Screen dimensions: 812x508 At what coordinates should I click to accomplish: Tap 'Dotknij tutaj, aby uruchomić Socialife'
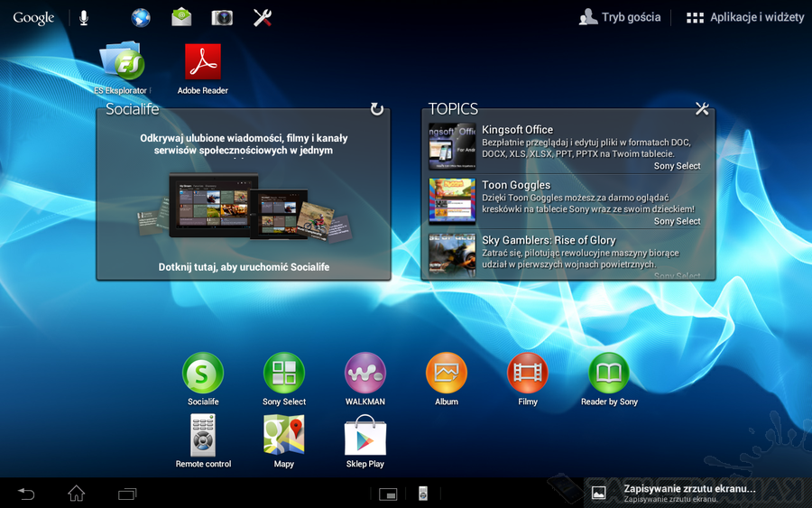(x=244, y=267)
